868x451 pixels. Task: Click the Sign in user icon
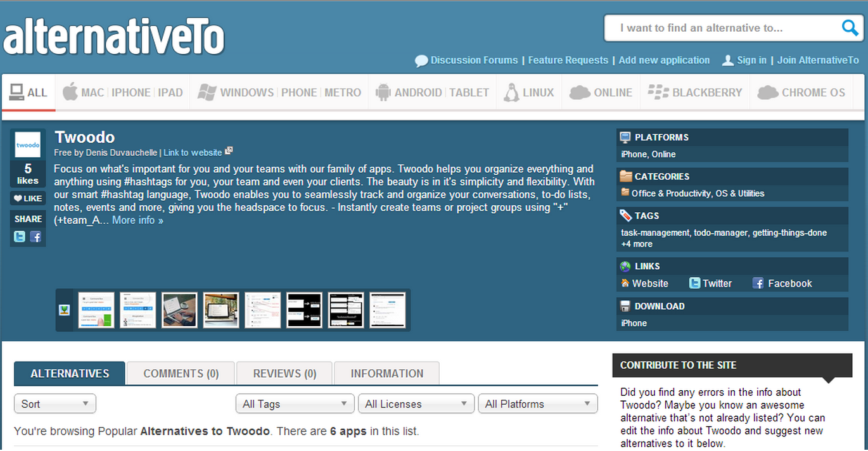[728, 60]
